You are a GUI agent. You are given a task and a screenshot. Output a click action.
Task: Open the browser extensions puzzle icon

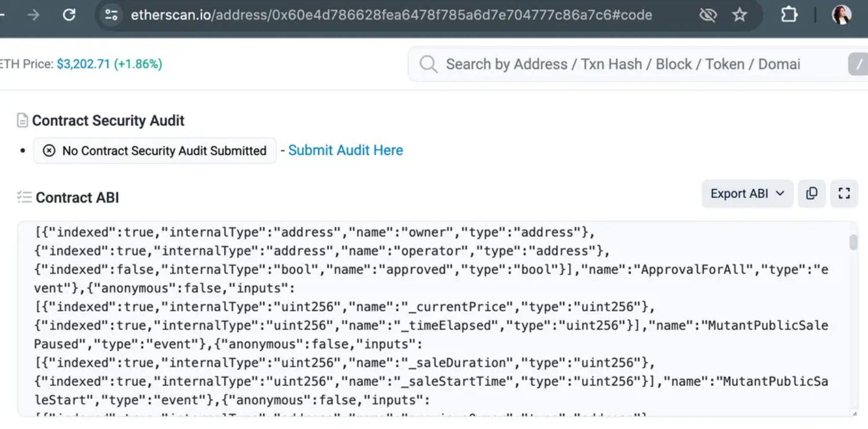coord(789,15)
